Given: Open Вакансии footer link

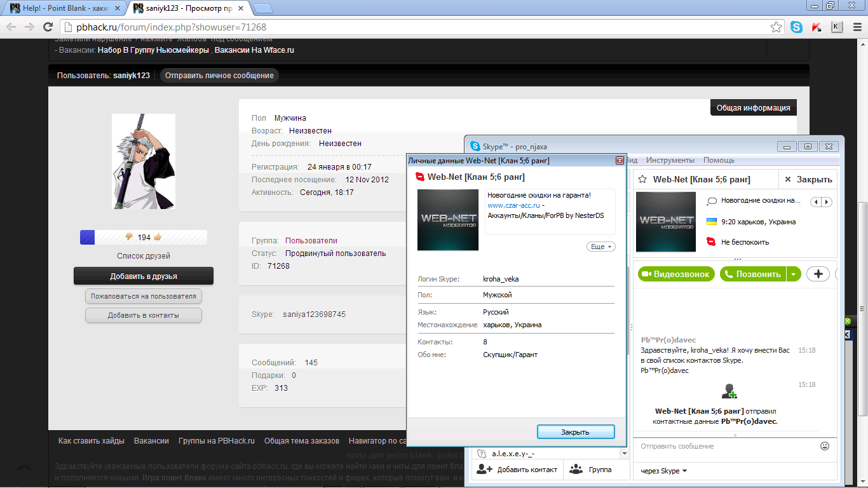Looking at the screenshot, I should [x=151, y=441].
